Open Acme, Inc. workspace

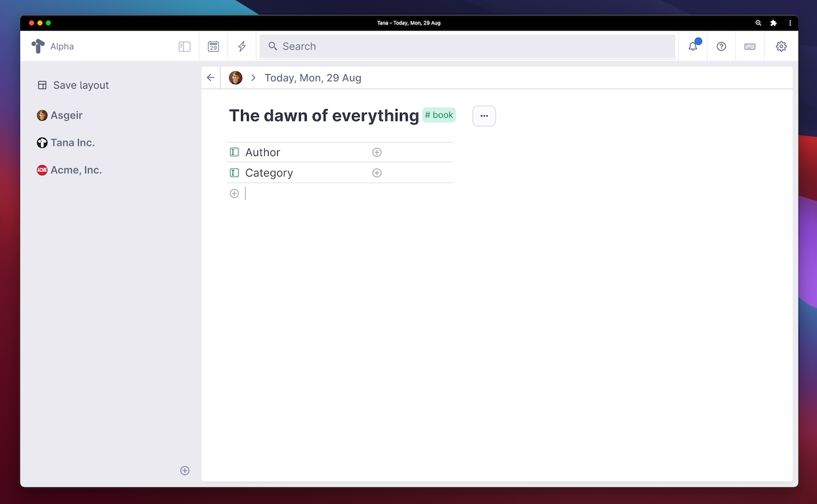pos(76,170)
